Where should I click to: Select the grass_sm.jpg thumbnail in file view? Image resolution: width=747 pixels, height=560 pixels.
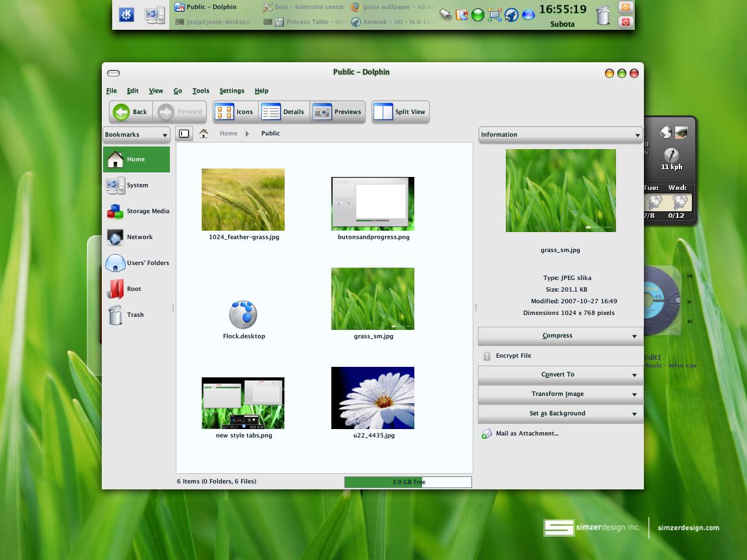pyautogui.click(x=373, y=299)
